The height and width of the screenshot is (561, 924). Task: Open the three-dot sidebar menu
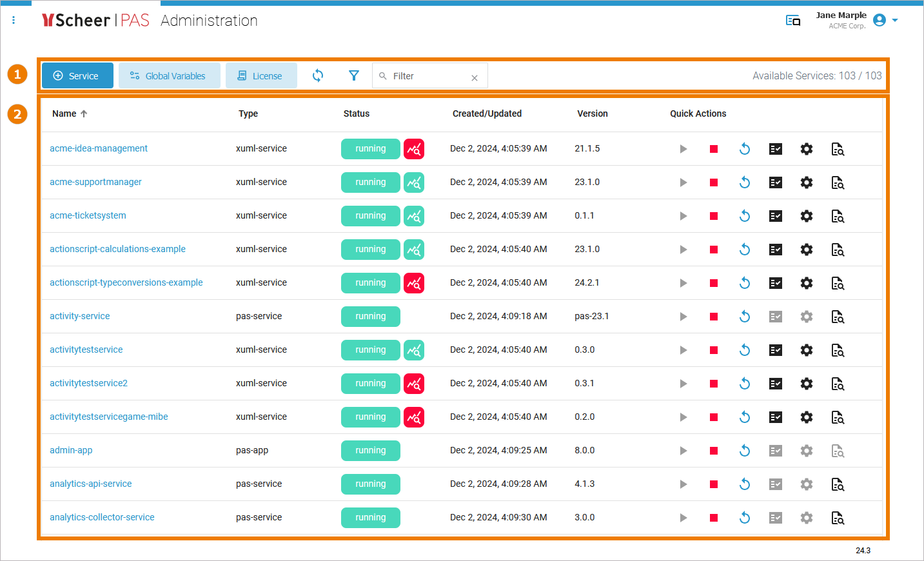[x=14, y=21]
